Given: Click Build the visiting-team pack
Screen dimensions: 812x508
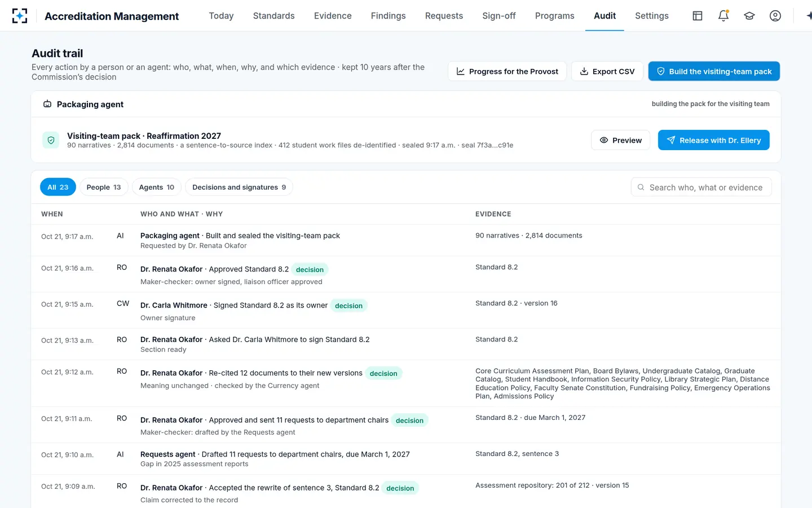Looking at the screenshot, I should tap(714, 71).
